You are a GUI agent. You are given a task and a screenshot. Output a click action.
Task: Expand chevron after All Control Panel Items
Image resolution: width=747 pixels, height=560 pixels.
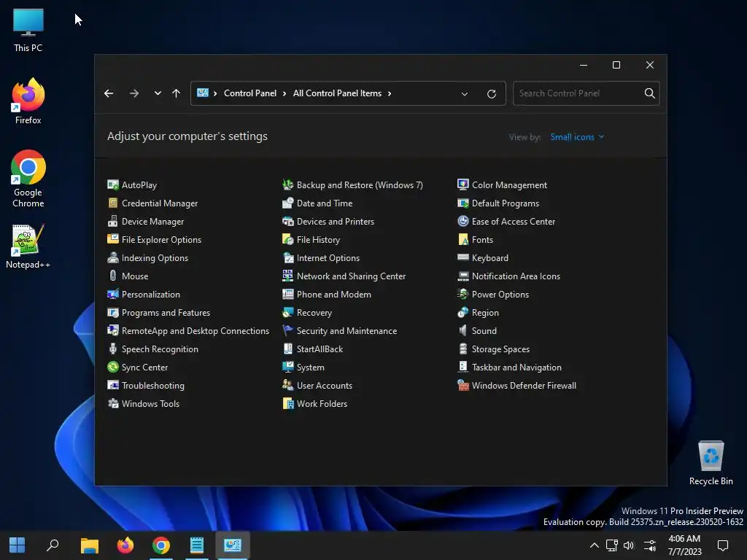(390, 93)
